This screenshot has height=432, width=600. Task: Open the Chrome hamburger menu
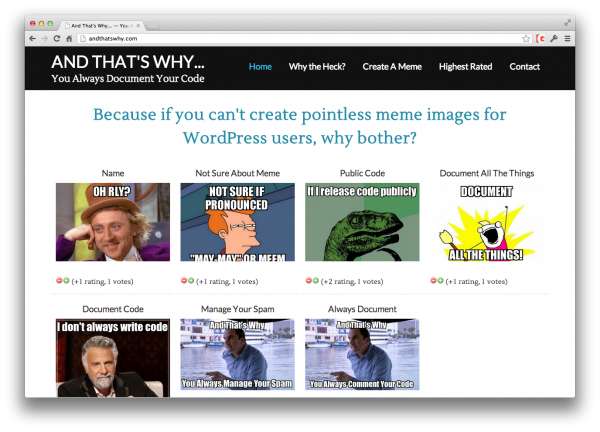(x=567, y=39)
